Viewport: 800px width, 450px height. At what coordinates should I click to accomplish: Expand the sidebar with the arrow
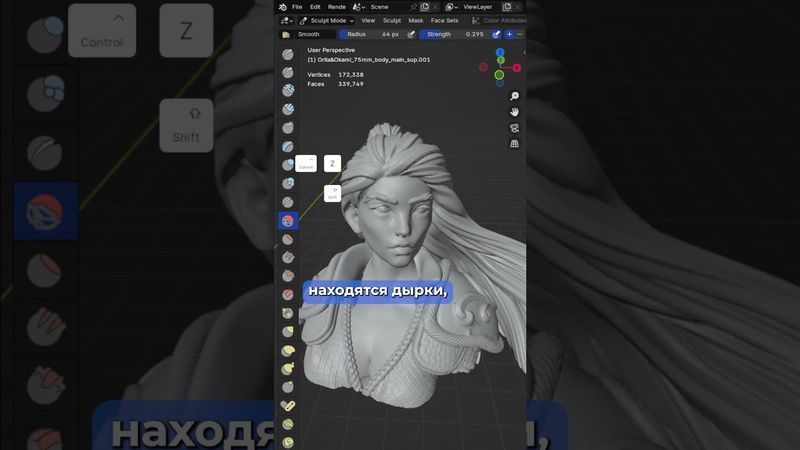pos(524,53)
